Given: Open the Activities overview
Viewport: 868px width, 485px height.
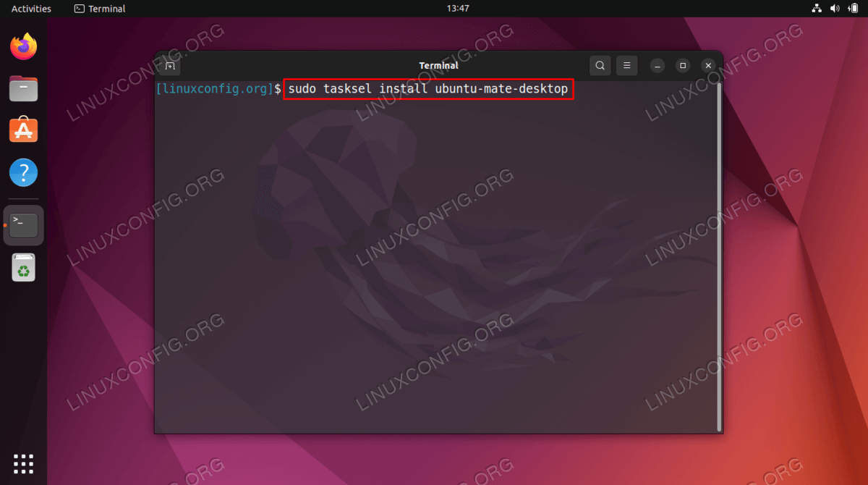Looking at the screenshot, I should (x=31, y=9).
